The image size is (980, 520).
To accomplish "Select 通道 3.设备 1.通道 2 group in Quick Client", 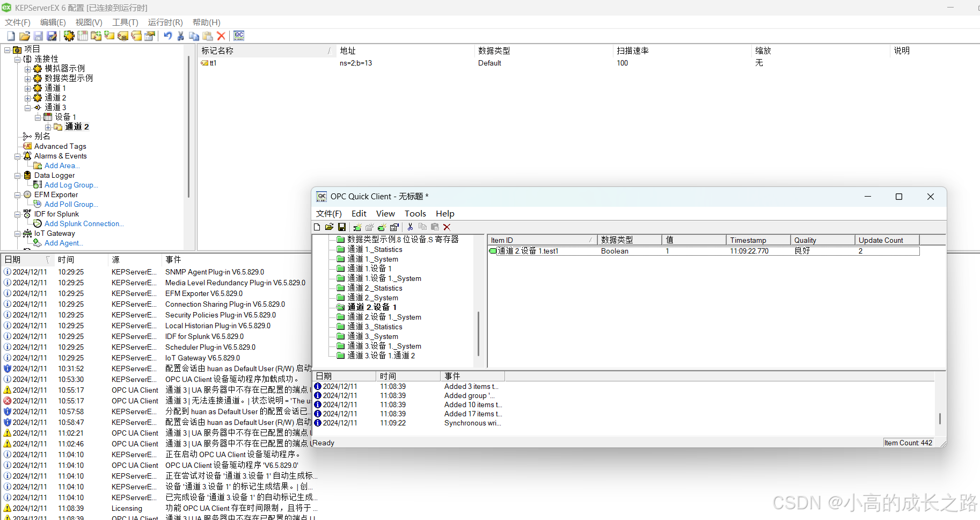I will [x=381, y=356].
